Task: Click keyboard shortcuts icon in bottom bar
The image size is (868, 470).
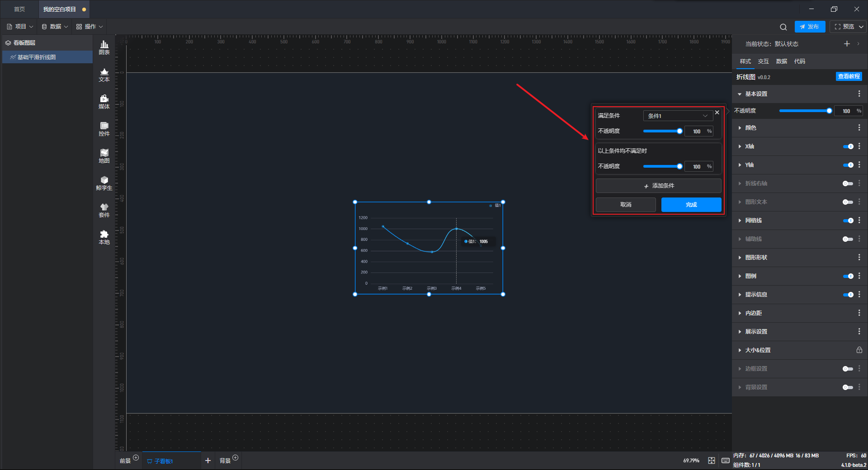Action: (x=726, y=461)
